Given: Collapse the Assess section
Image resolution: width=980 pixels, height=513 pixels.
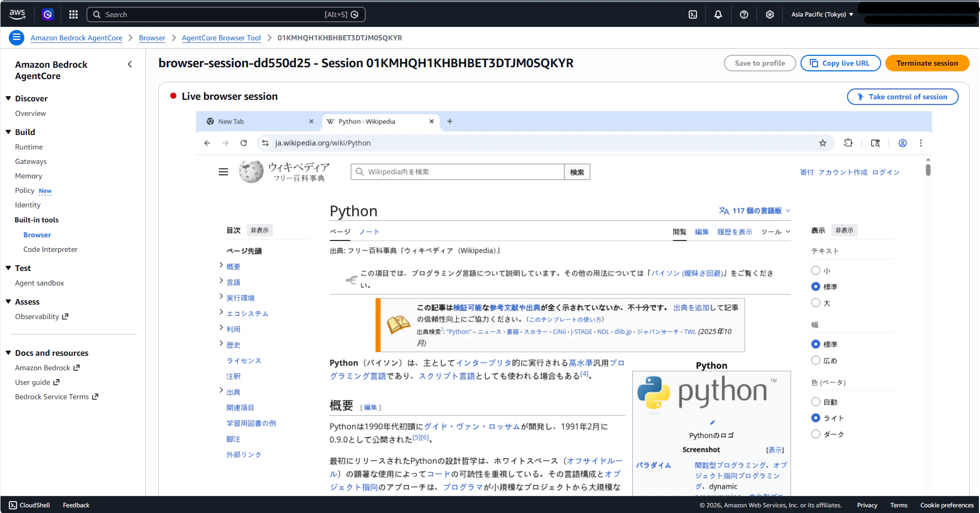Looking at the screenshot, I should 8,301.
